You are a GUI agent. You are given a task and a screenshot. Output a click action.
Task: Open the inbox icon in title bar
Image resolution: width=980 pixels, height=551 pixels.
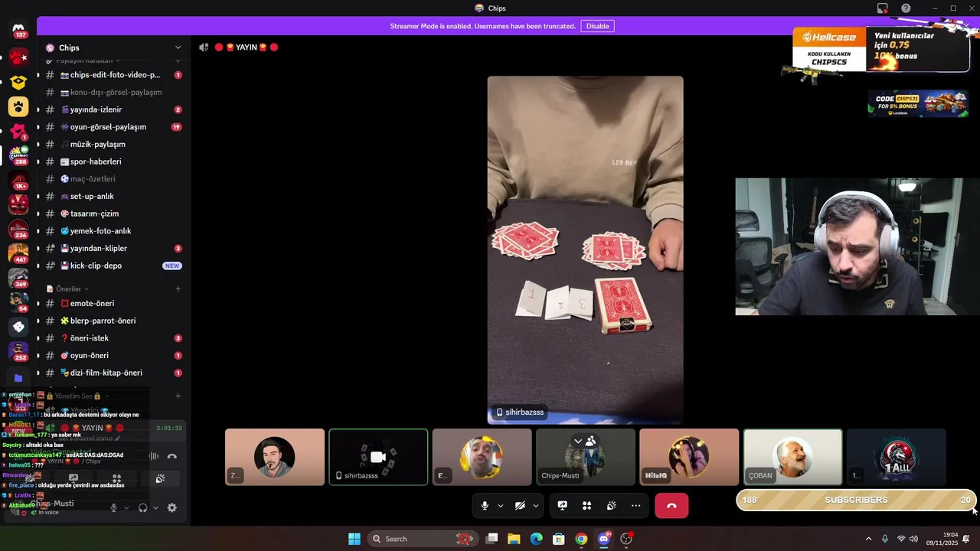883,8
